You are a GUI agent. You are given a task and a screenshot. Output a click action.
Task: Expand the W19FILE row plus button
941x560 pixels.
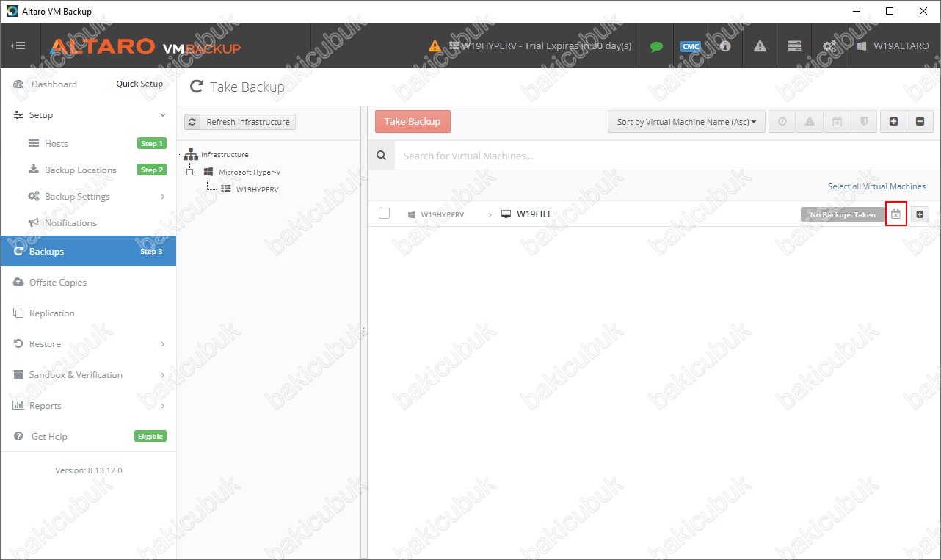coord(920,214)
